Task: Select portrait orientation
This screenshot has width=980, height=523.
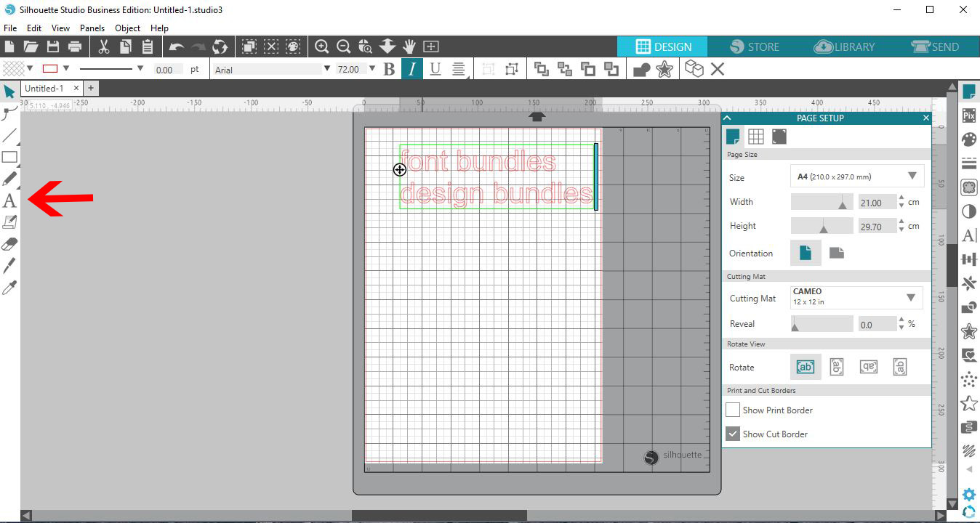Action: (806, 254)
